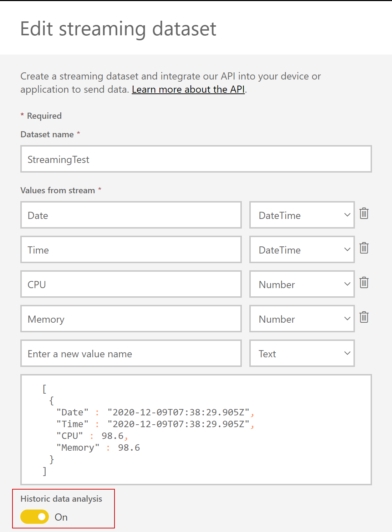This screenshot has height=532, width=392.
Task: Delete the CPU value with the trash icon
Action: point(364,283)
